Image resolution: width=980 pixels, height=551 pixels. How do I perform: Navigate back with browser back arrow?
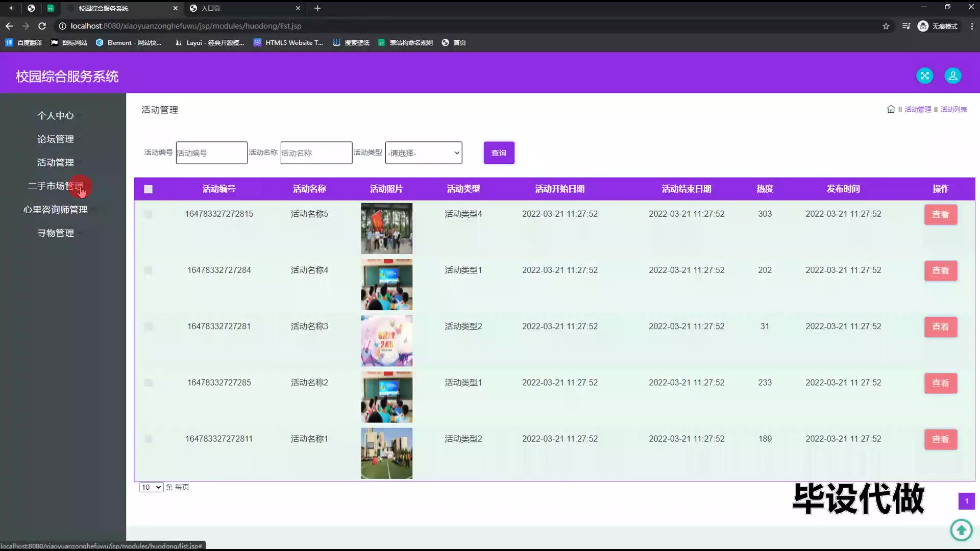[9, 26]
